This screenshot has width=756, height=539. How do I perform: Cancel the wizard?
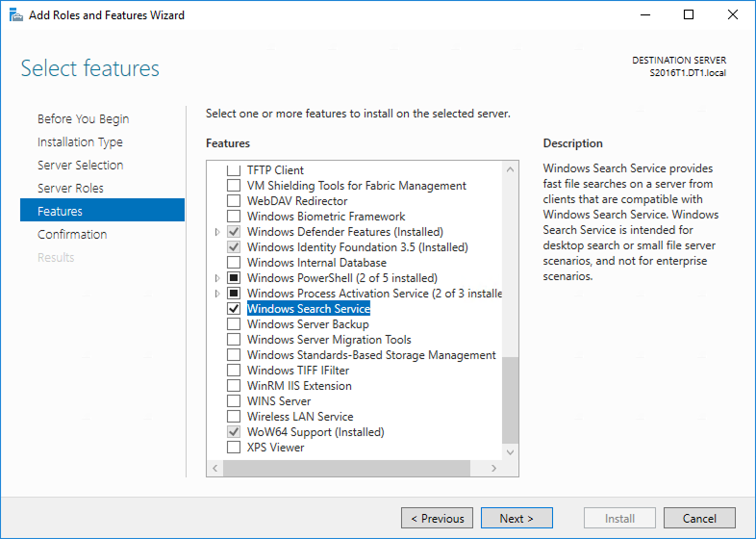pos(699,518)
